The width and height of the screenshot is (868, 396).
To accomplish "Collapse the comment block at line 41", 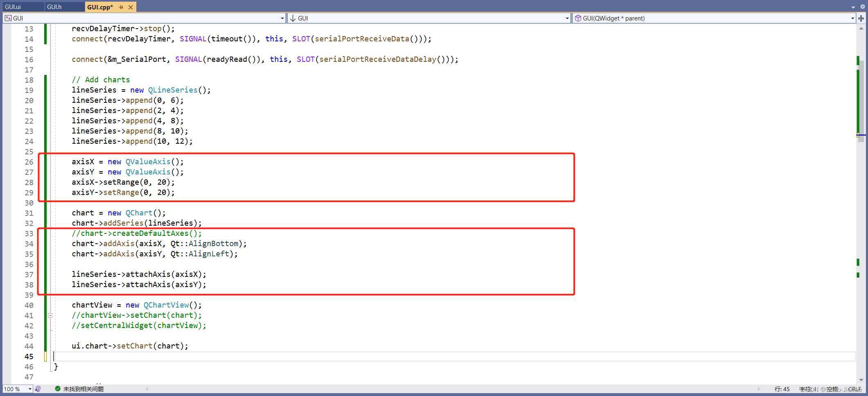I will coord(50,315).
